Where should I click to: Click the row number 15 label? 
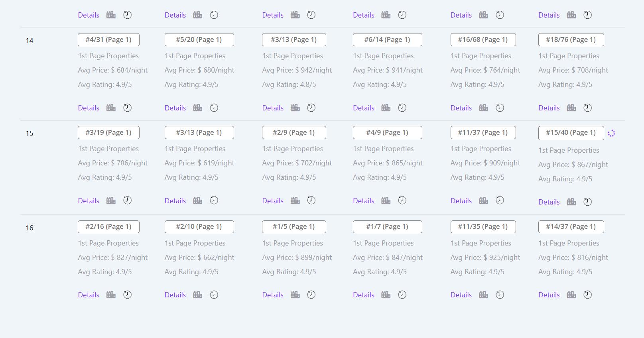(30, 133)
